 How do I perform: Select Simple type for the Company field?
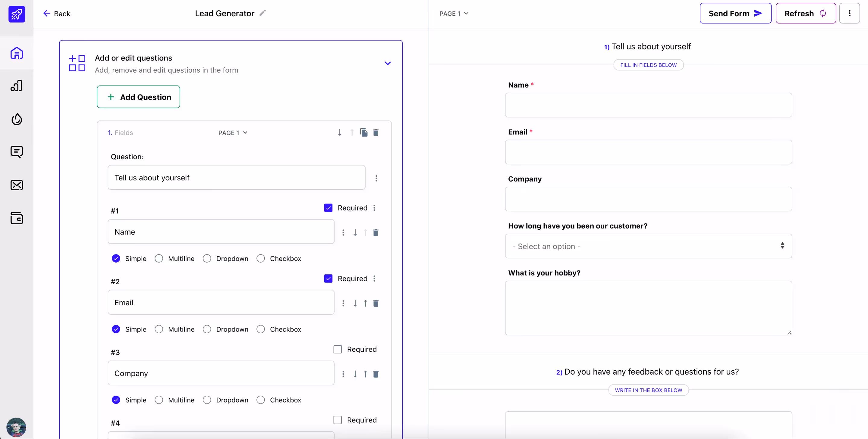click(x=116, y=400)
